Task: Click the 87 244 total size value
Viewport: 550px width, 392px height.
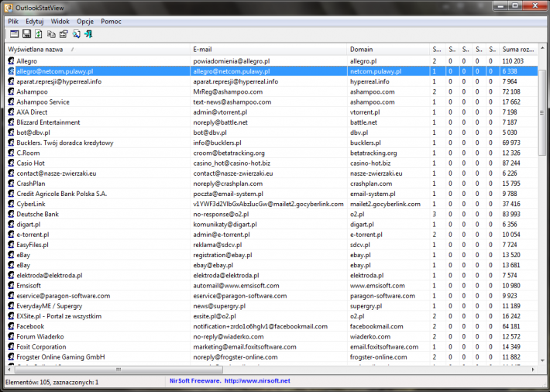Action: 511,163
